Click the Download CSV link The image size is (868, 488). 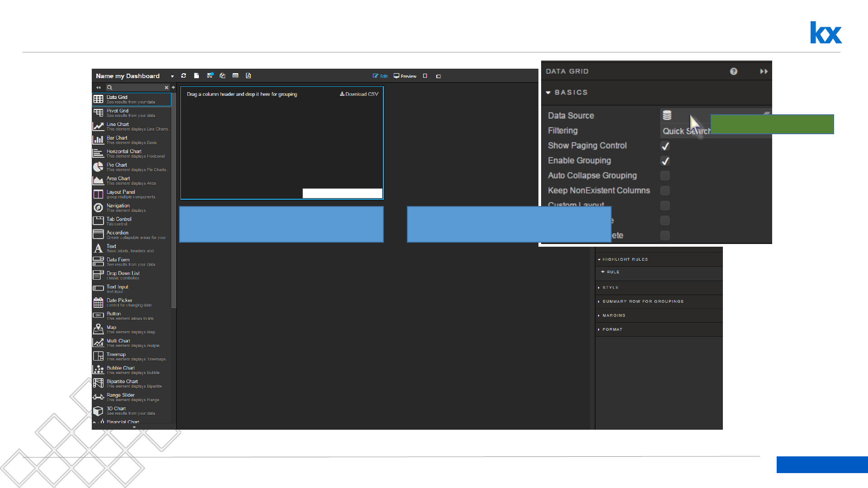[x=359, y=94]
